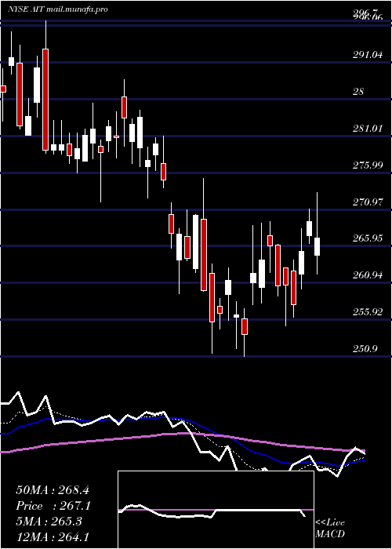The width and height of the screenshot is (392, 549).
Task: Click the MACD inset chart panel
Action: coord(216,510)
